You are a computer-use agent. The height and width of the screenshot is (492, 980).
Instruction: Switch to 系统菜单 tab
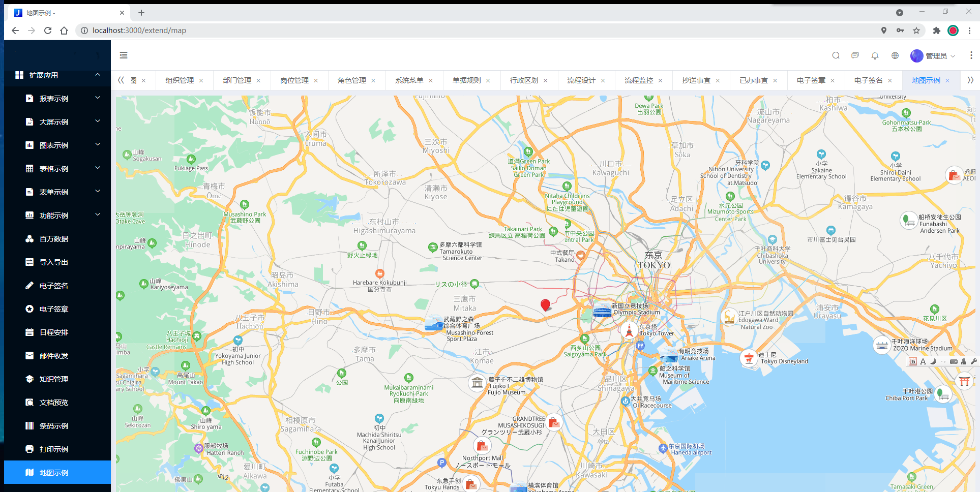[409, 80]
